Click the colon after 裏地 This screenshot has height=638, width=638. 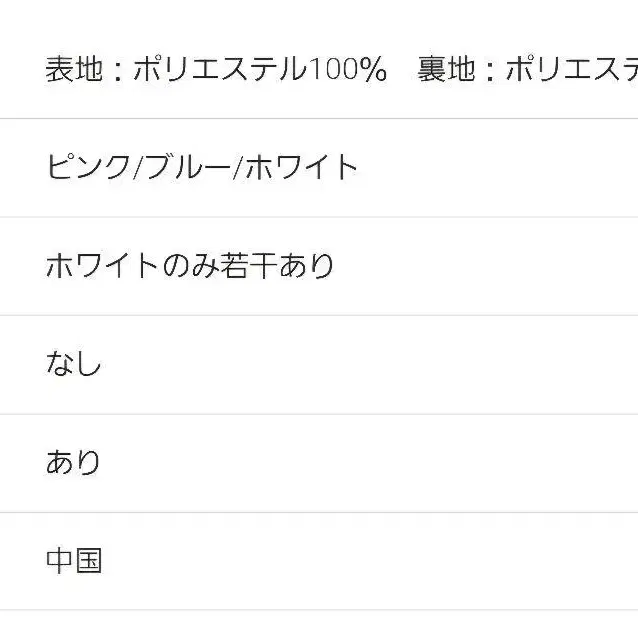pyautogui.click(x=491, y=71)
